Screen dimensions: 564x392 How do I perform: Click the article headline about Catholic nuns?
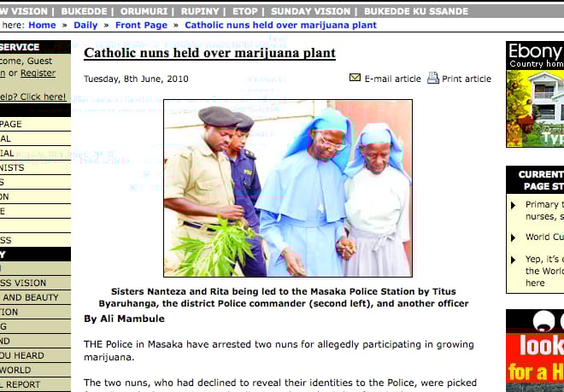pyautogui.click(x=209, y=53)
